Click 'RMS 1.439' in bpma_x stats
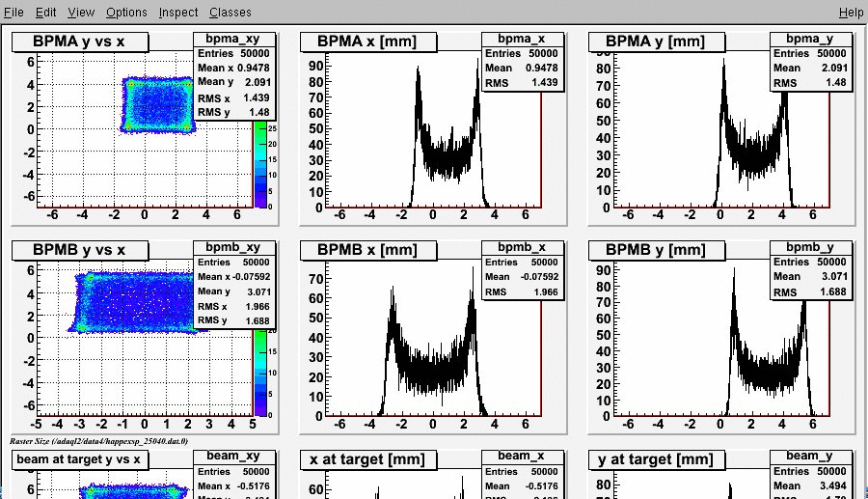Viewport: 868px width, 499px height. coord(522,82)
